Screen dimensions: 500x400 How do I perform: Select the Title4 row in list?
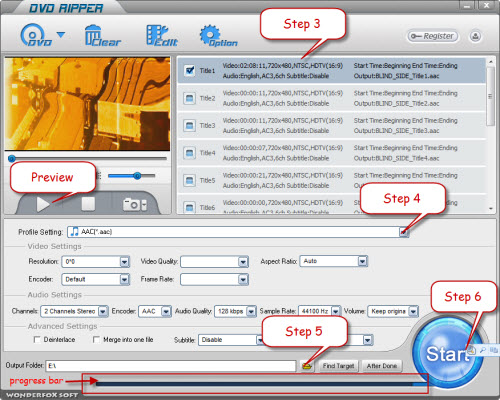click(x=331, y=153)
